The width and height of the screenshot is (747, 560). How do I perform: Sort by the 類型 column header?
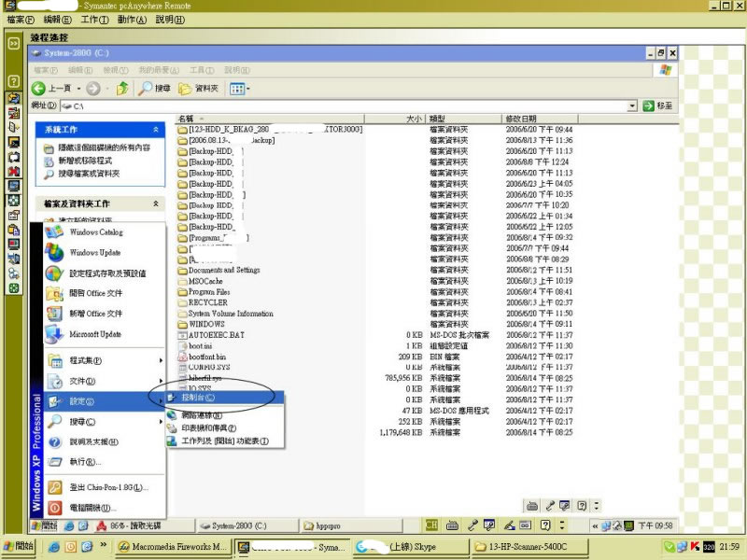point(463,119)
